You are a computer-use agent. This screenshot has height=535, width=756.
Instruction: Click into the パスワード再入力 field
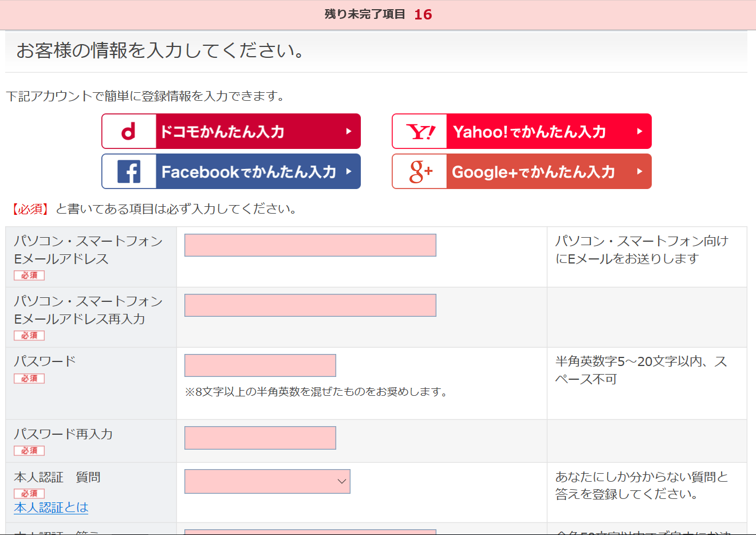pyautogui.click(x=260, y=438)
